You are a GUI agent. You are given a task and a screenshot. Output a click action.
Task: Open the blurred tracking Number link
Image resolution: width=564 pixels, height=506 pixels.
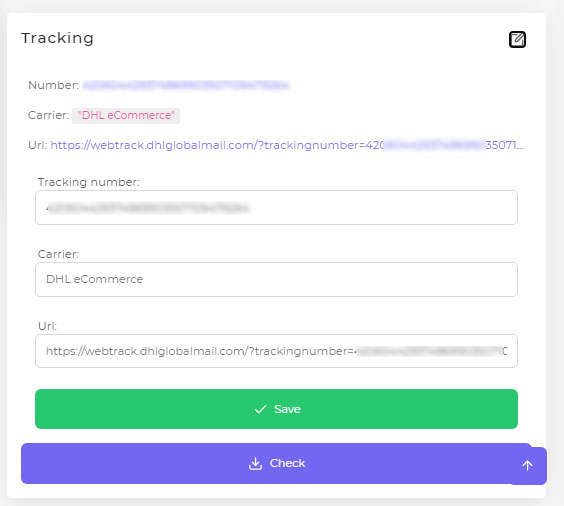[x=186, y=85]
